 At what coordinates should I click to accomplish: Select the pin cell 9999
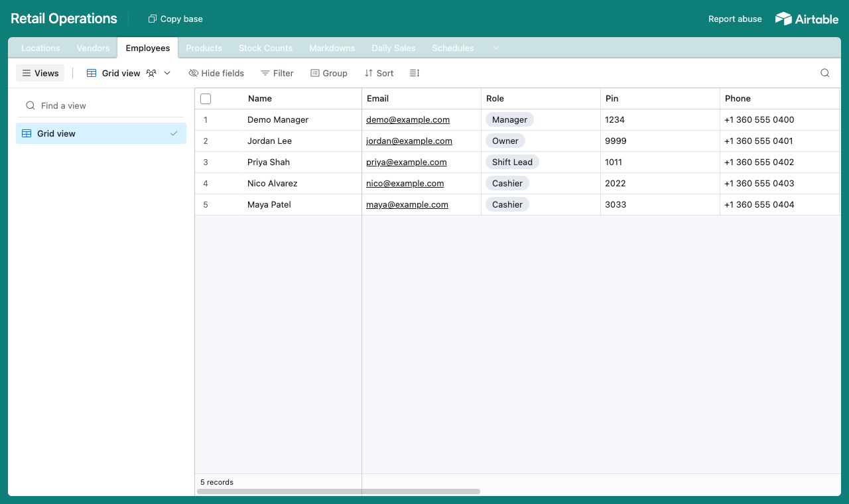(x=661, y=141)
